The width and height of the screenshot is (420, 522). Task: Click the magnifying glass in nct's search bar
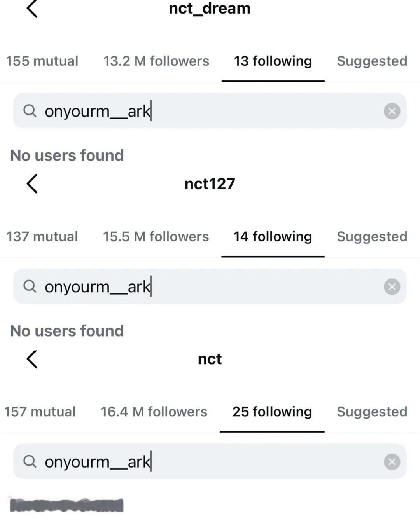pos(30,461)
